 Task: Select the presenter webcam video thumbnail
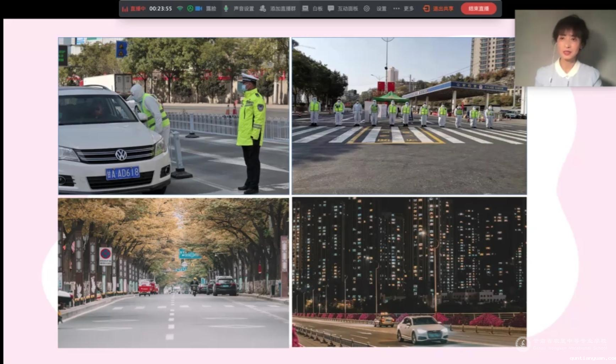[x=565, y=48]
